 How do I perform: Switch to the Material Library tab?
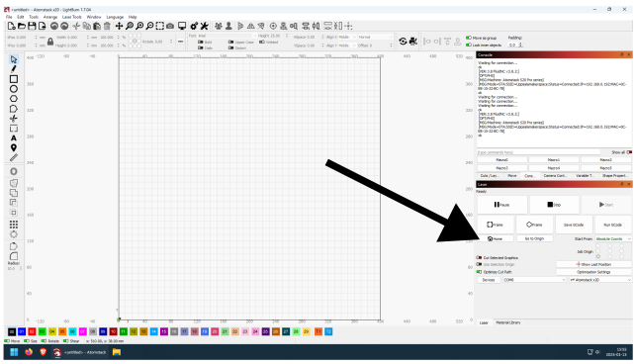[x=508, y=322]
